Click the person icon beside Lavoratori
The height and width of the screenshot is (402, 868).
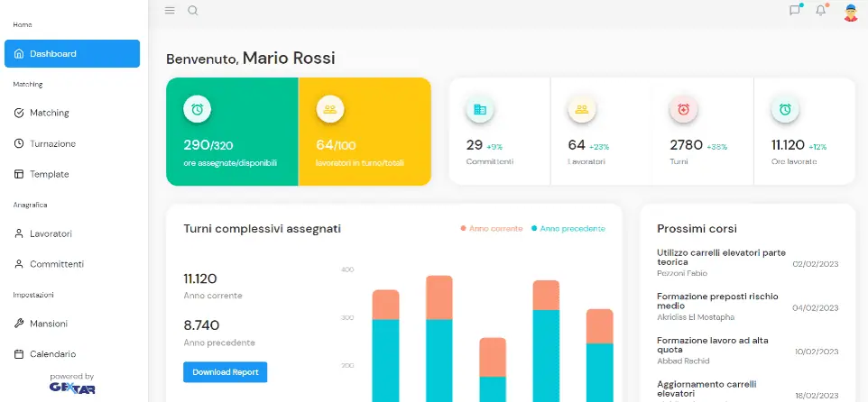click(x=19, y=234)
